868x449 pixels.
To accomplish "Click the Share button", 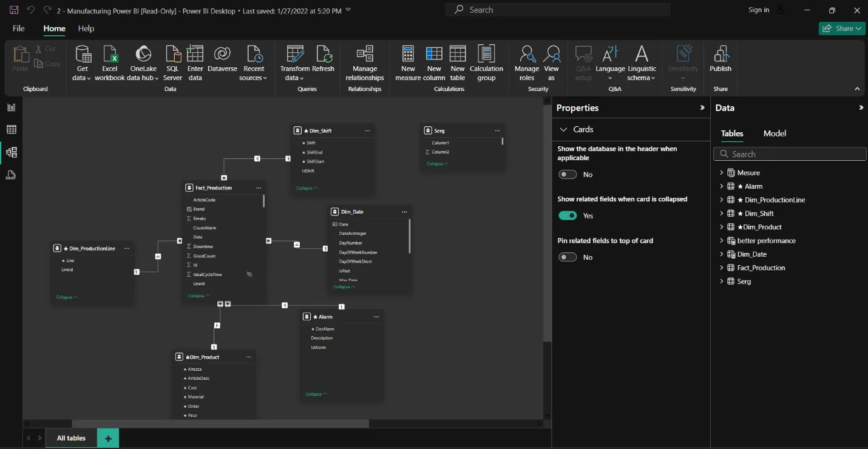I will point(841,29).
